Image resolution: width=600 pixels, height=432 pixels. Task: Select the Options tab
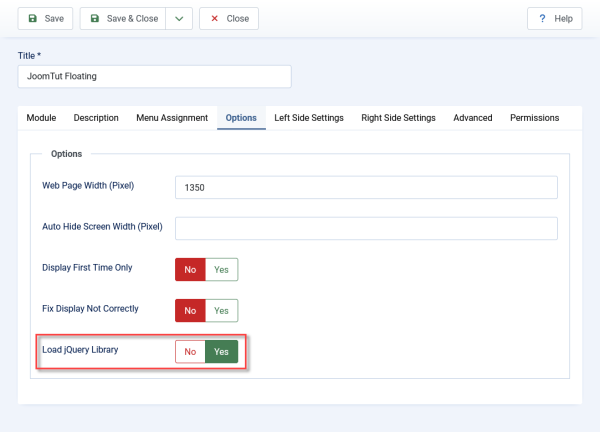(x=241, y=118)
